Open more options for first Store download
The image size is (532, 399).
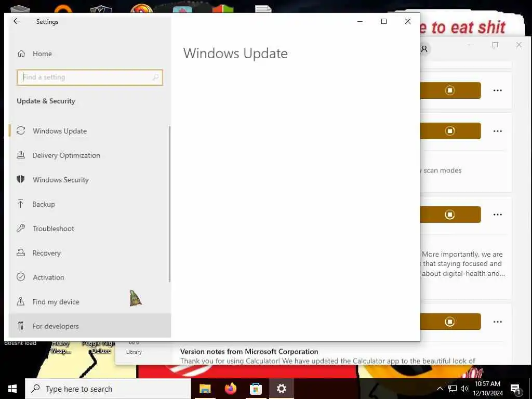[498, 90]
